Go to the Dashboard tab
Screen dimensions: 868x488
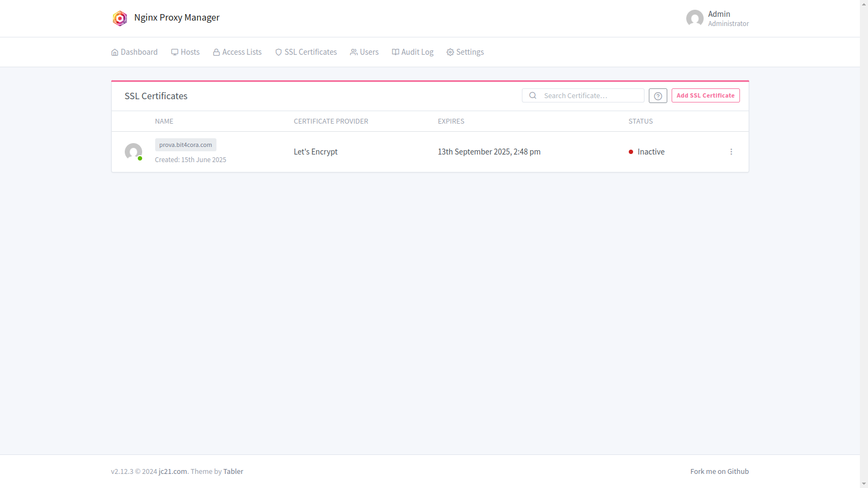pos(135,52)
